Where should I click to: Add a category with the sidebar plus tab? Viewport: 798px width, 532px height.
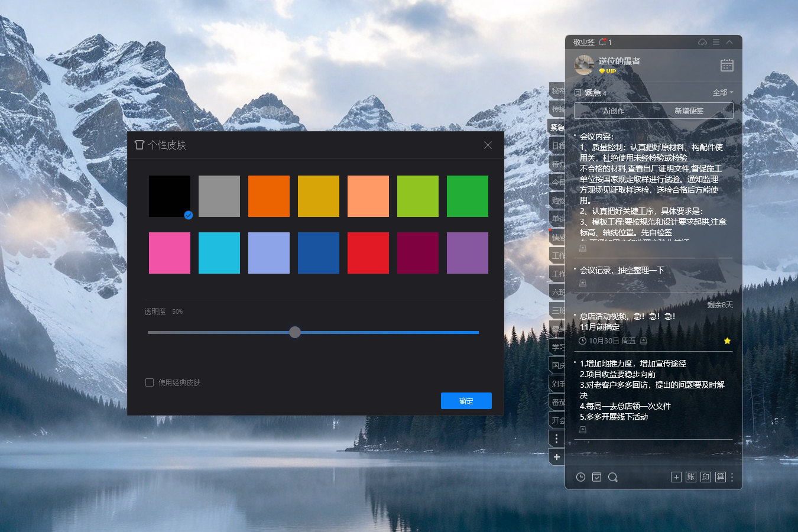556,457
